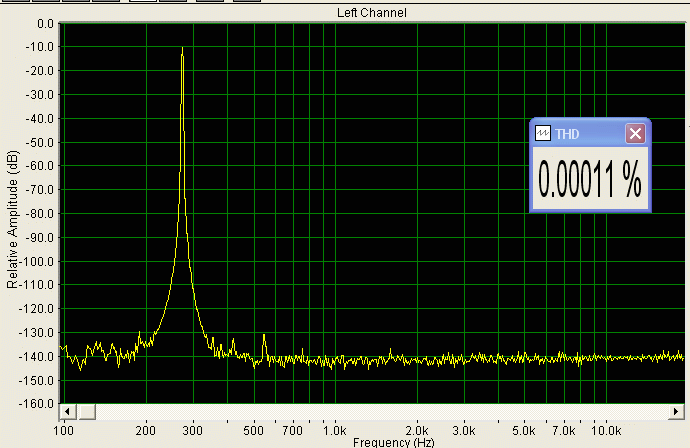The width and height of the screenshot is (690, 448).
Task: Close the THD readout window
Action: click(x=635, y=133)
